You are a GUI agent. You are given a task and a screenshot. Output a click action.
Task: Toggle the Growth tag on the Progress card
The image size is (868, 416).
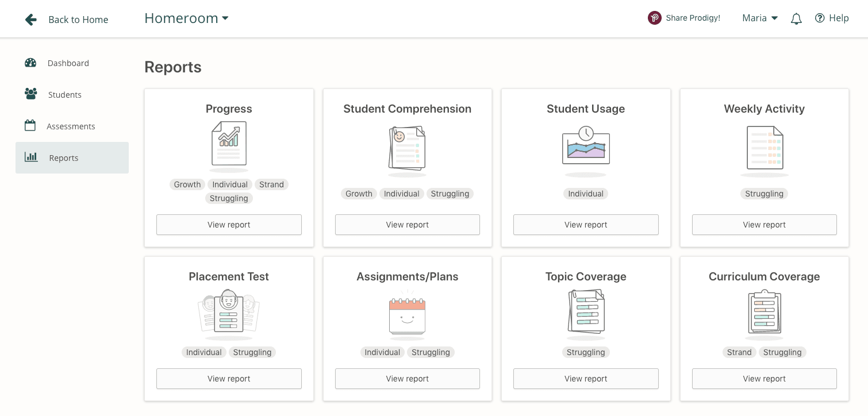point(187,184)
